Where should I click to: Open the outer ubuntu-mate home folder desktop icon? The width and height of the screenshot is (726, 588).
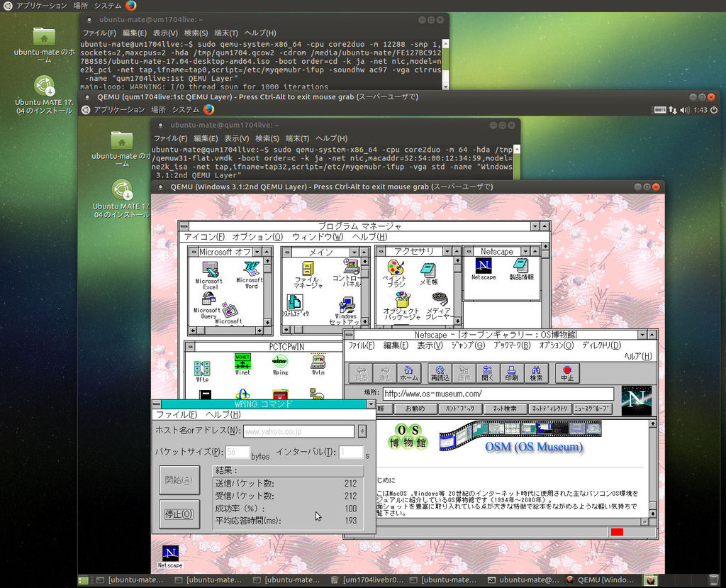44,45
